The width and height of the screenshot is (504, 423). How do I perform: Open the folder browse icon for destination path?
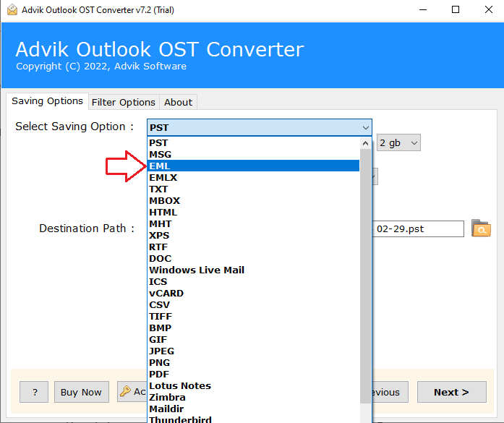click(481, 228)
